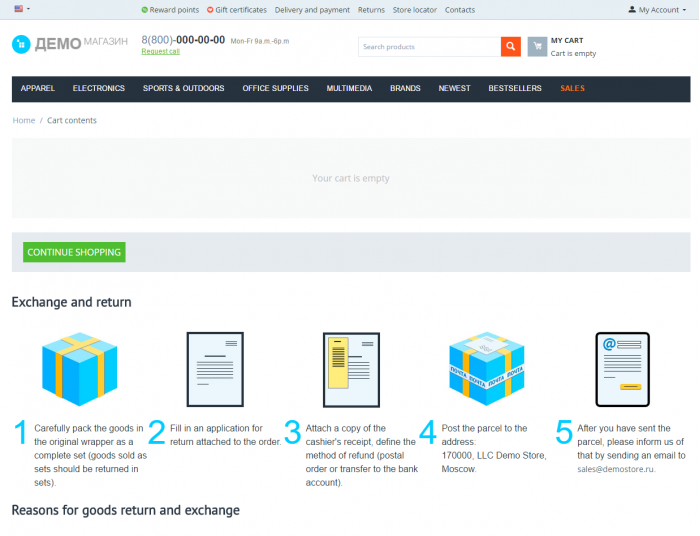700x536 pixels.
Task: Click the email tablet step 5 image
Action: 622,369
